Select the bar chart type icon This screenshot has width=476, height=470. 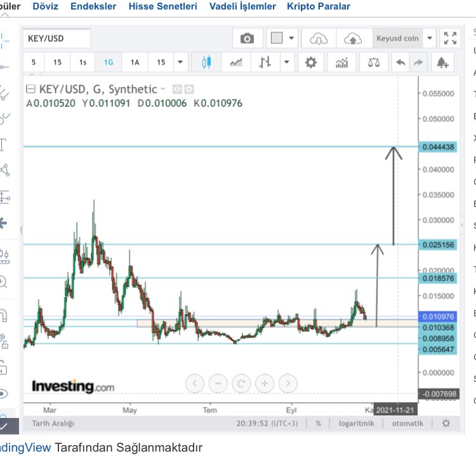[265, 63]
